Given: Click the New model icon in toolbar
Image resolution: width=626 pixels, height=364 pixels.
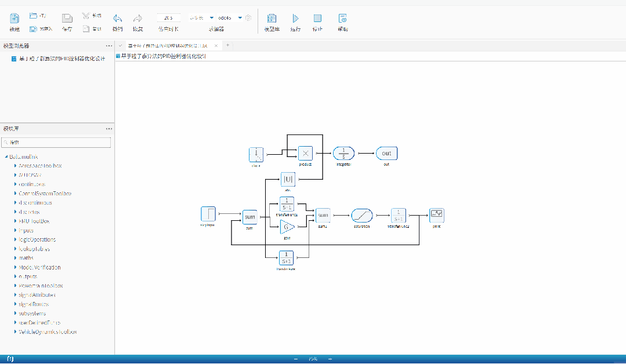Looking at the screenshot, I should click(x=15, y=19).
